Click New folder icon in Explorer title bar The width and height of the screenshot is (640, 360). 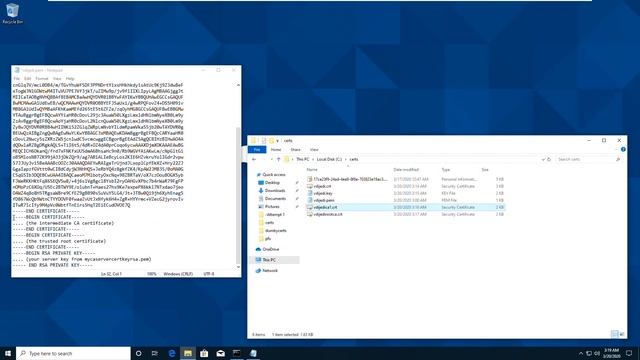click(271, 140)
